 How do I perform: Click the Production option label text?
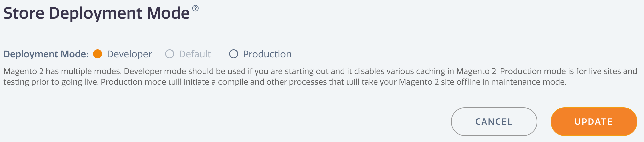click(267, 54)
